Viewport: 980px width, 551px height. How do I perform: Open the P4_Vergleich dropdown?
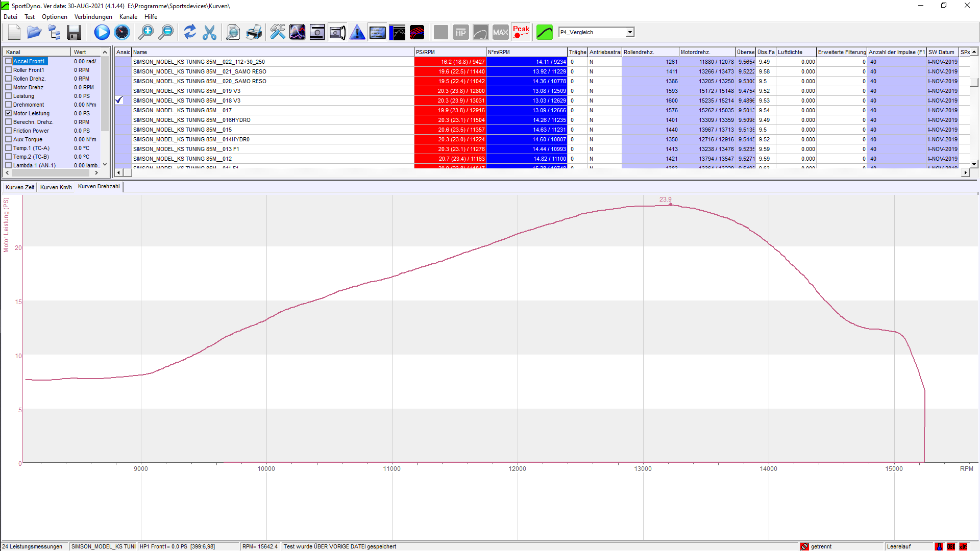click(x=630, y=32)
